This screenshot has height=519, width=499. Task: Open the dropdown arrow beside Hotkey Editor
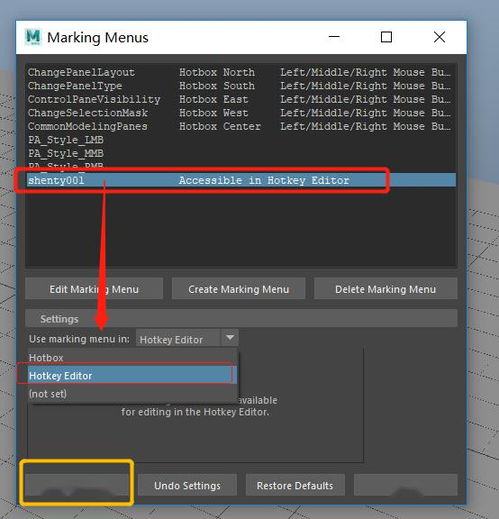point(230,338)
